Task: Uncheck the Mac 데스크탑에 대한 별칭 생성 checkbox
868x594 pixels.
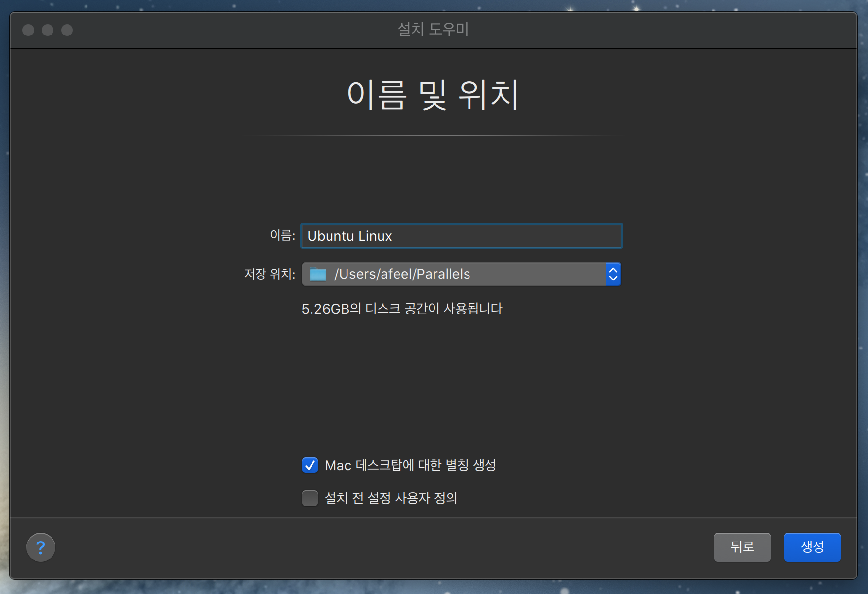Action: (x=310, y=465)
